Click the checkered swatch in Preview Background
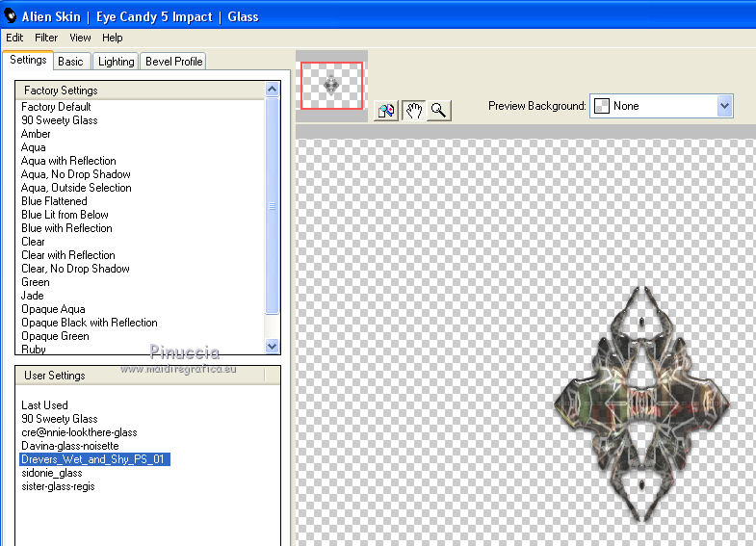This screenshot has height=546, width=756. (602, 106)
